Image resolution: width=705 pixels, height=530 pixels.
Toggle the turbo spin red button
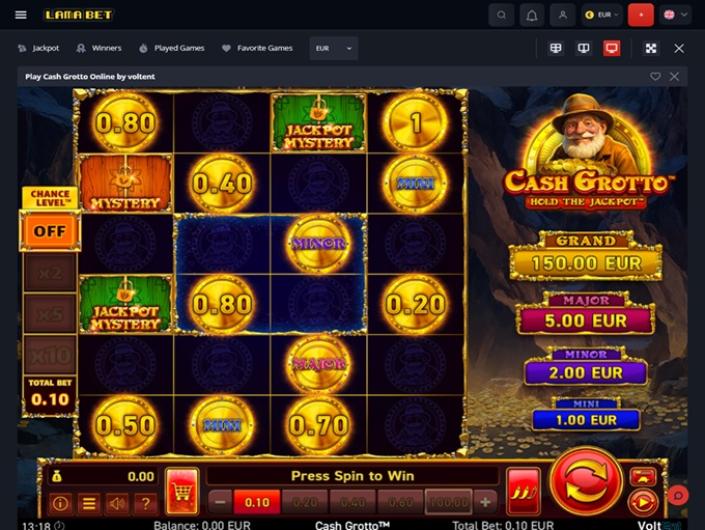tap(523, 490)
